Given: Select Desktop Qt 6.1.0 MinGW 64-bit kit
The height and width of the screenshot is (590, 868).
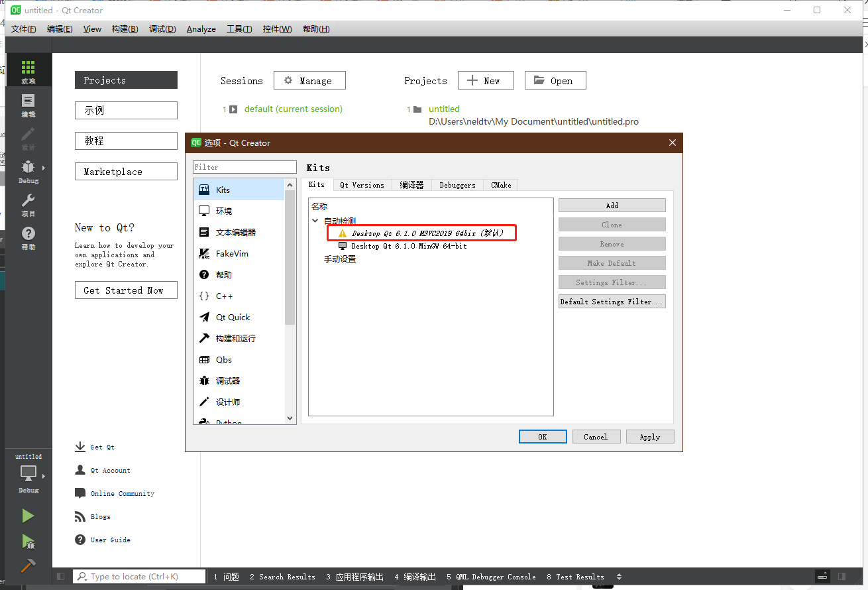Looking at the screenshot, I should [409, 246].
